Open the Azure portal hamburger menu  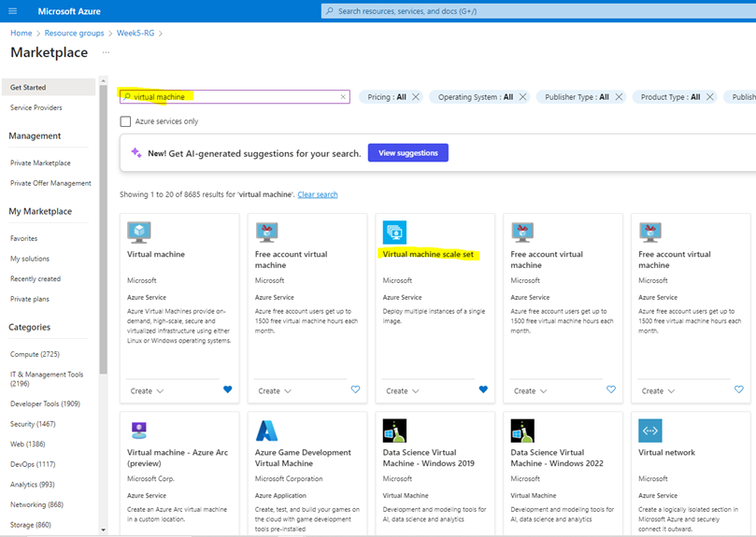point(13,11)
